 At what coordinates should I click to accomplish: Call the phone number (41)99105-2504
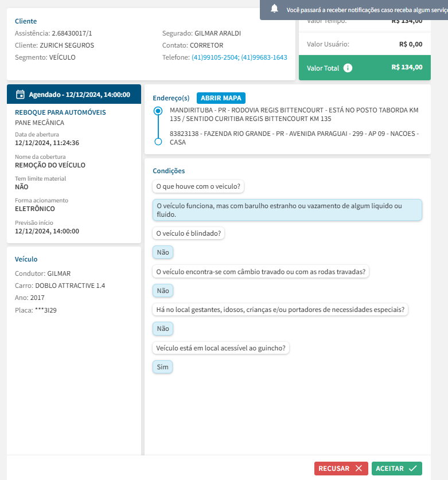point(215,57)
